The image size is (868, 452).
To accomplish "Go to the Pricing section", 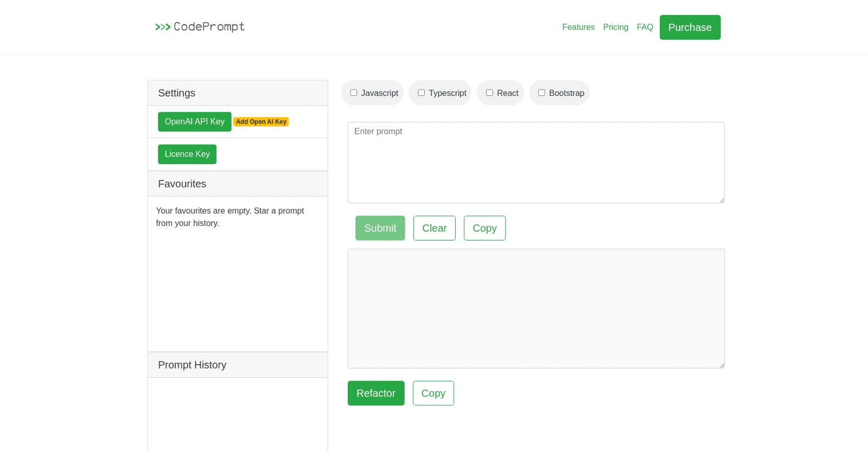I will (615, 27).
